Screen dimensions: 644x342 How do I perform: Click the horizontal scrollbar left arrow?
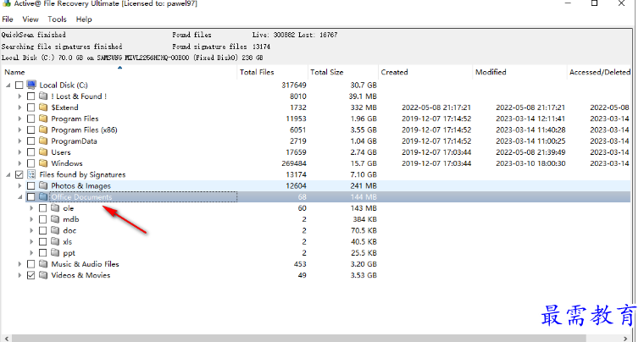point(5,339)
